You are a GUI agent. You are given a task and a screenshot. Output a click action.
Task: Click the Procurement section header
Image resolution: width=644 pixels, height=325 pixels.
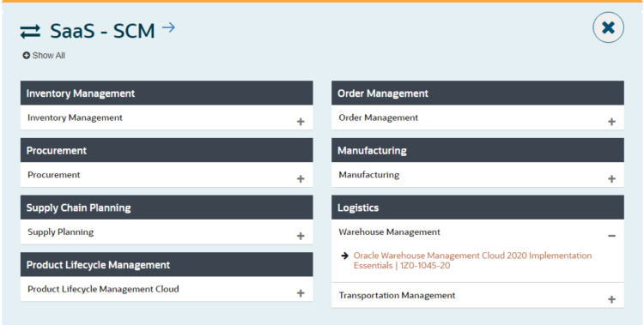coord(167,150)
